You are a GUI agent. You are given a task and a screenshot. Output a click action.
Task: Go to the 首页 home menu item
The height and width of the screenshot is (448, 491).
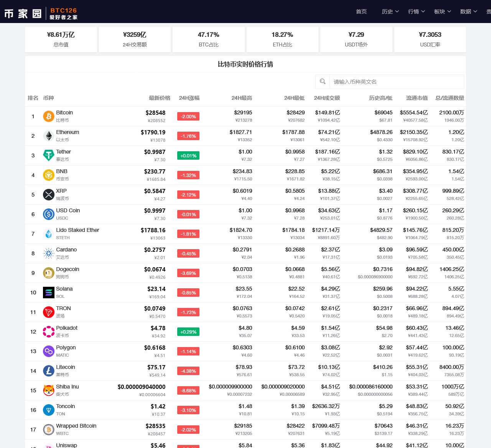coord(361,12)
